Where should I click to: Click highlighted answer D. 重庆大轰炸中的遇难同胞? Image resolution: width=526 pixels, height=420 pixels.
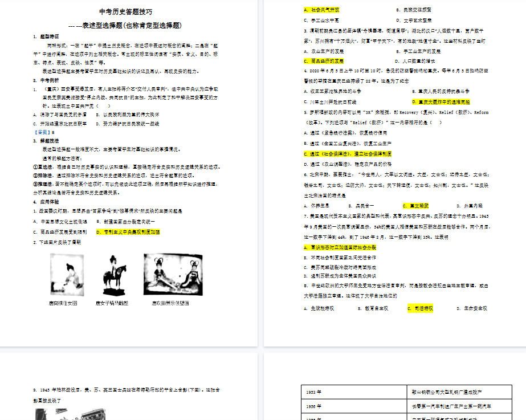pyautogui.click(x=441, y=102)
